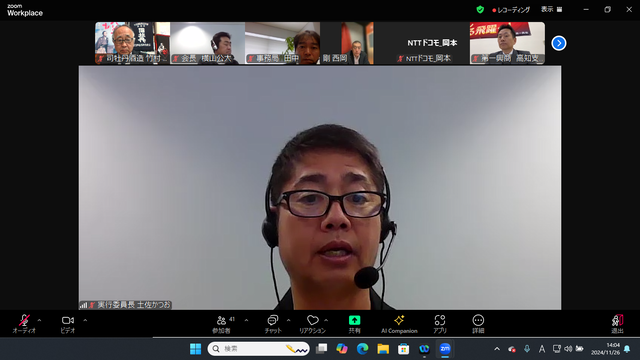The width and height of the screenshot is (640, 360).
Task: Unmute microphone with the オーディオ button
Action: (x=24, y=324)
